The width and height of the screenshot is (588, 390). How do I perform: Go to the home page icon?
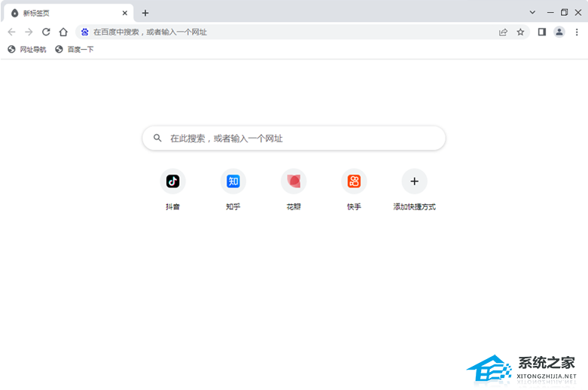[x=64, y=32]
